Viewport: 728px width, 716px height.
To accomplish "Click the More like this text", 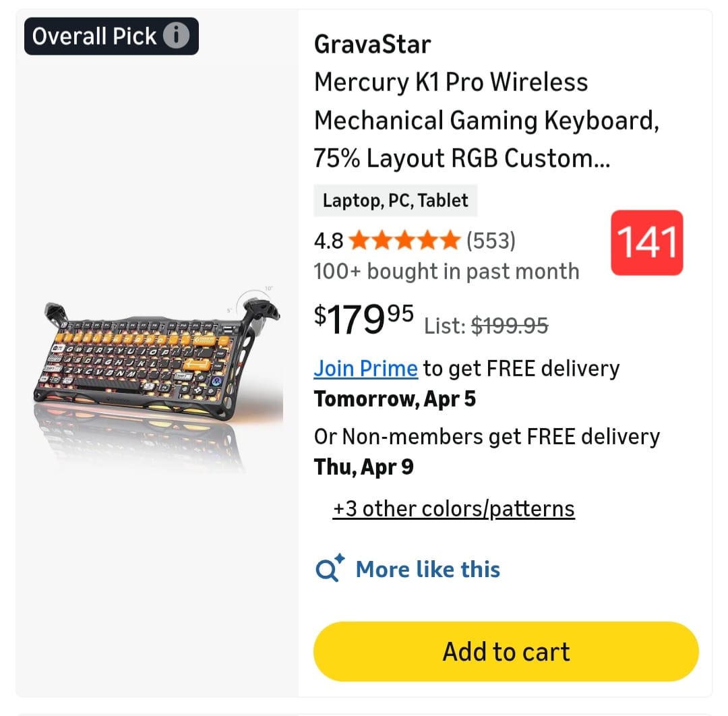I will tap(427, 570).
